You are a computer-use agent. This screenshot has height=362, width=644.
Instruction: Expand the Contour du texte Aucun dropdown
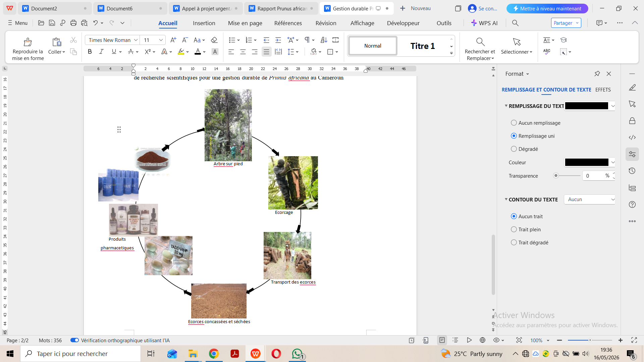click(589, 199)
